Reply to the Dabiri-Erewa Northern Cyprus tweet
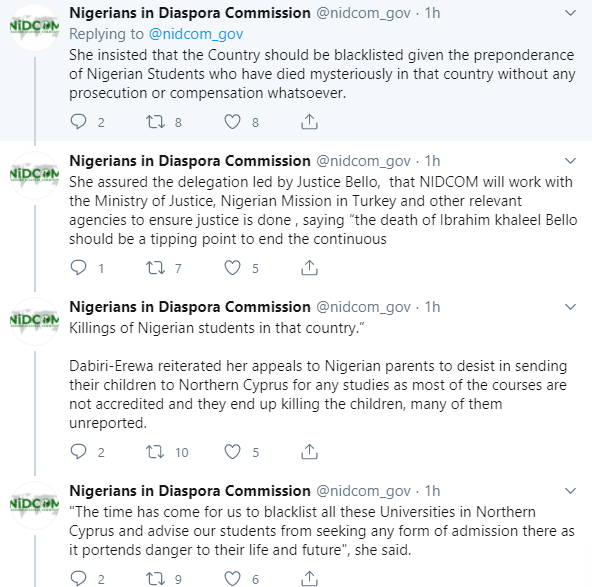This screenshot has width=592, height=587. click(79, 451)
